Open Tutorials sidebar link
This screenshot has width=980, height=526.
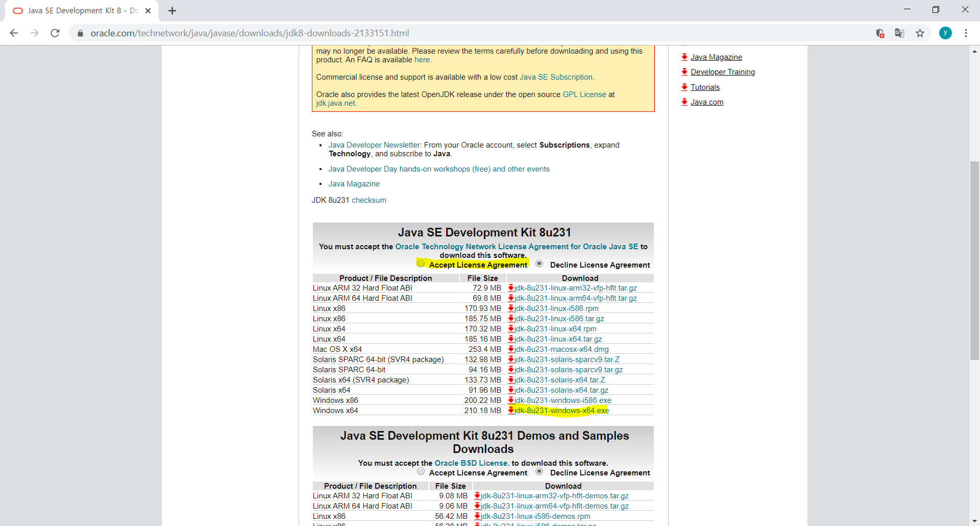coord(705,87)
